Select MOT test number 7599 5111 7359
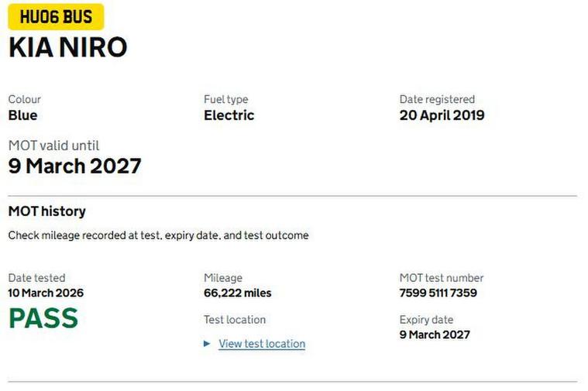 tap(438, 293)
